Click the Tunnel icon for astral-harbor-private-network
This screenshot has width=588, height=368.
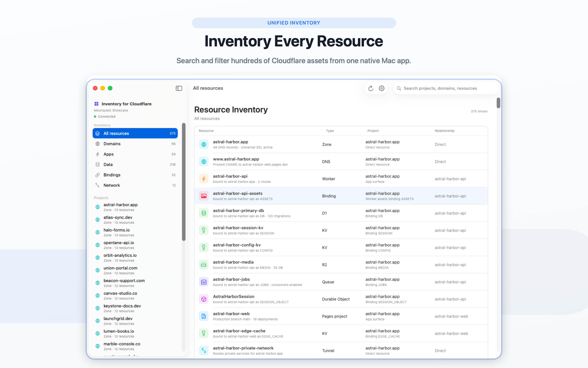pyautogui.click(x=204, y=350)
